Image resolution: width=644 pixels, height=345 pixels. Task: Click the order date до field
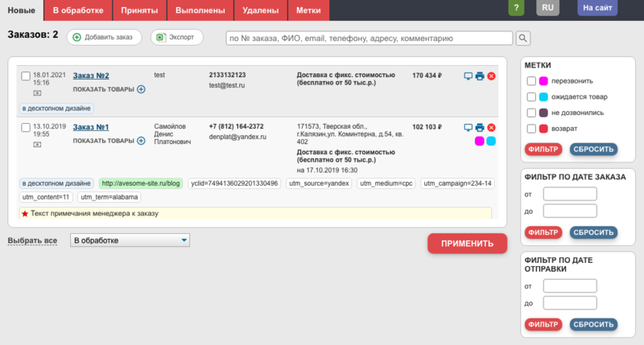pyautogui.click(x=570, y=211)
